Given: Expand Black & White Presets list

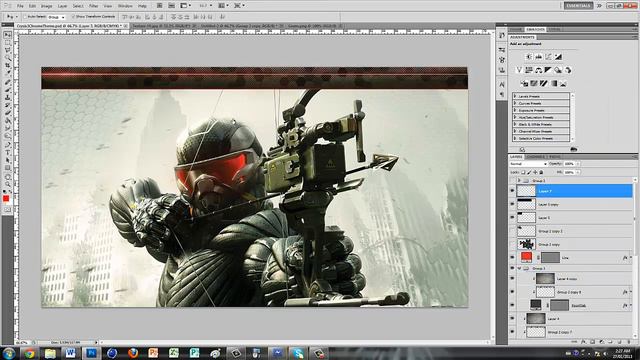Looking at the screenshot, I should pyautogui.click(x=516, y=124).
